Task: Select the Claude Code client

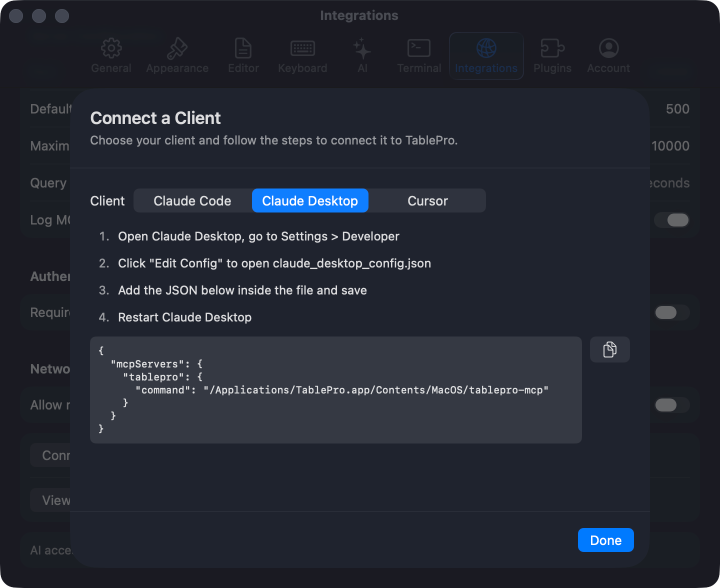Action: [192, 200]
